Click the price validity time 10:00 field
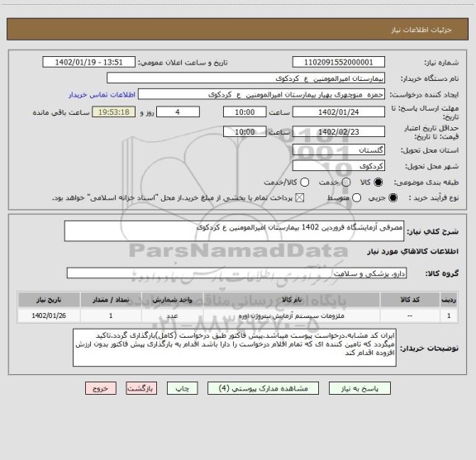The image size is (476, 460). coord(245,131)
